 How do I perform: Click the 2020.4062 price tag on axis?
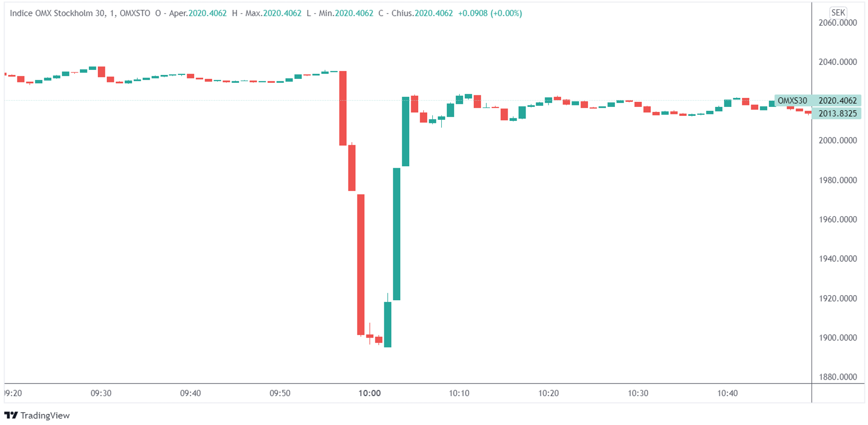pos(838,100)
